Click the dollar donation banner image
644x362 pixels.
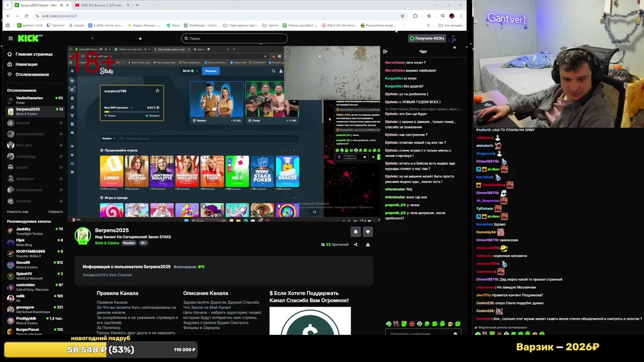(x=310, y=321)
